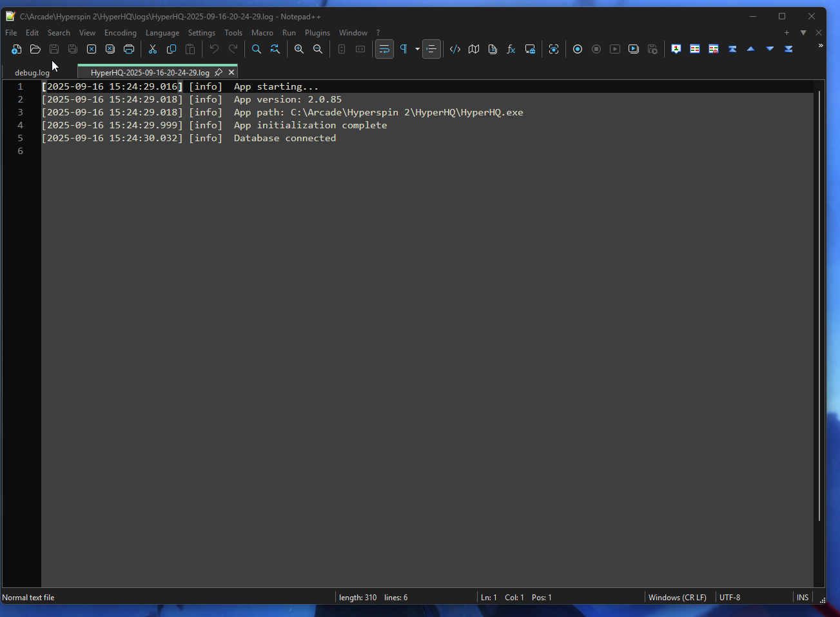840x617 pixels.
Task: Click the Redo arrow icon
Action: [233, 49]
